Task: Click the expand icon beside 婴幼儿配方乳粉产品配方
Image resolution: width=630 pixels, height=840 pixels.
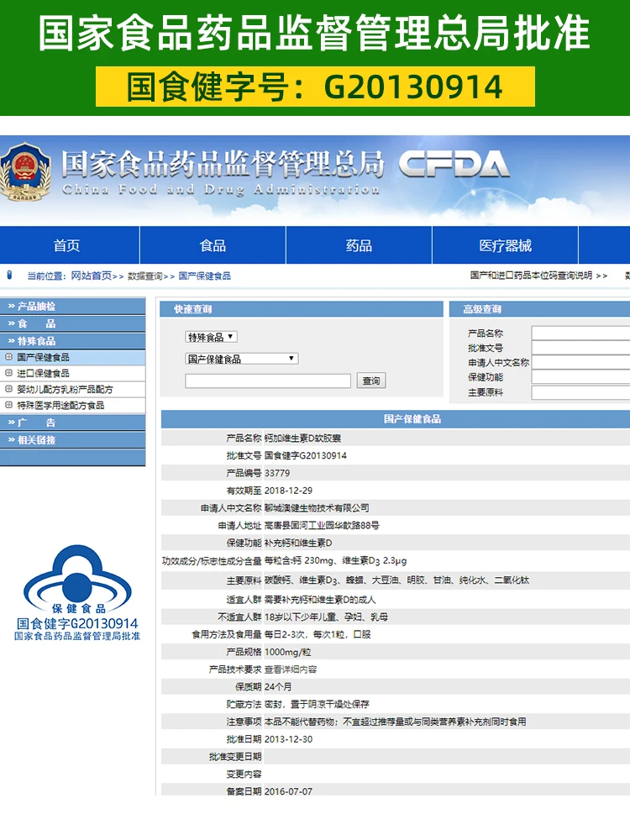Action: pos(8,389)
